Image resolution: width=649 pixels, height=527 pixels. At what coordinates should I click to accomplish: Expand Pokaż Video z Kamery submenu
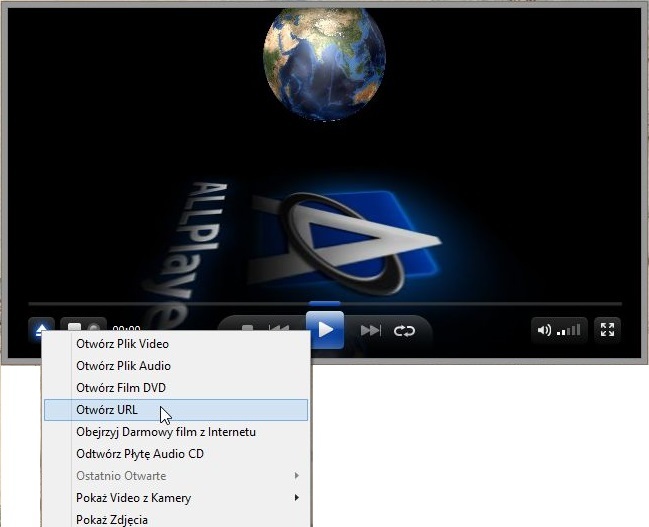(176, 498)
